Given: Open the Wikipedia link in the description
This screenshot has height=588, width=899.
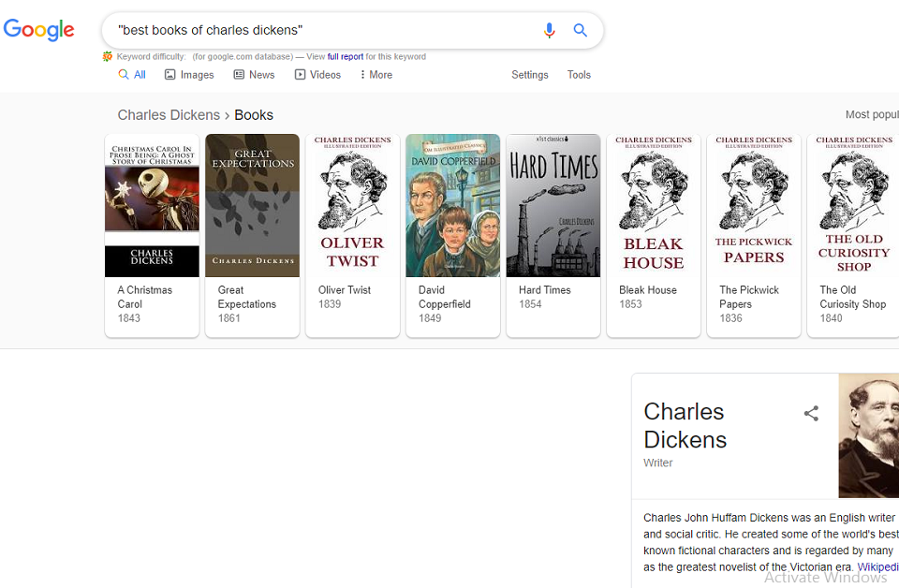Looking at the screenshot, I should point(877,566).
